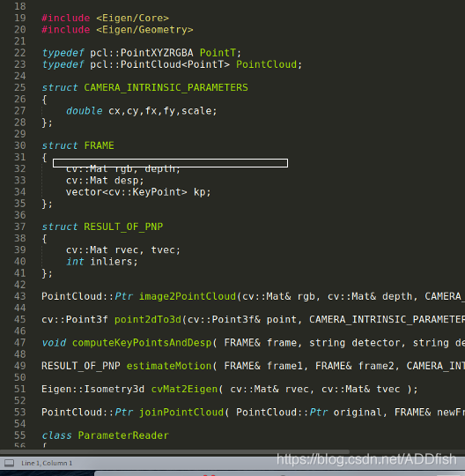Viewport: 465px width, 476px height.
Task: Click the "estimateMotion" function name
Action: point(169,366)
